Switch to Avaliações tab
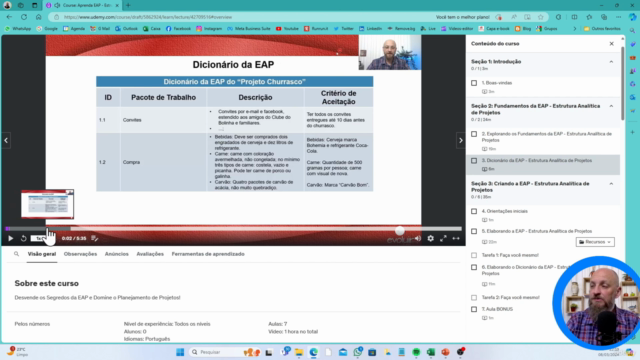This screenshot has width=640, height=360. click(x=150, y=254)
